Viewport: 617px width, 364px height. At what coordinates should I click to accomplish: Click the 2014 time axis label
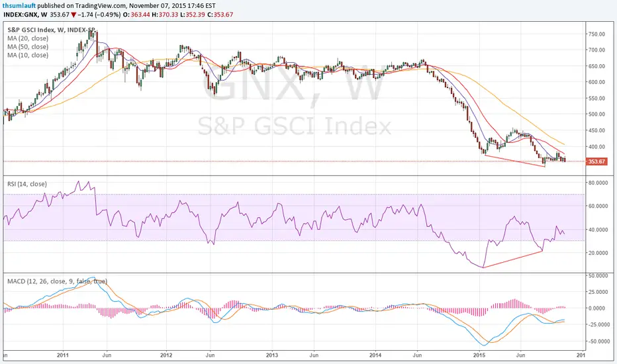375,355
